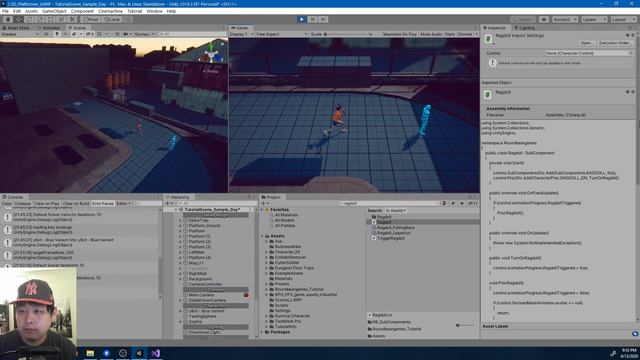The width and height of the screenshot is (640, 360).
Task: Open the Free Aspect dropdown
Action: click(281, 34)
